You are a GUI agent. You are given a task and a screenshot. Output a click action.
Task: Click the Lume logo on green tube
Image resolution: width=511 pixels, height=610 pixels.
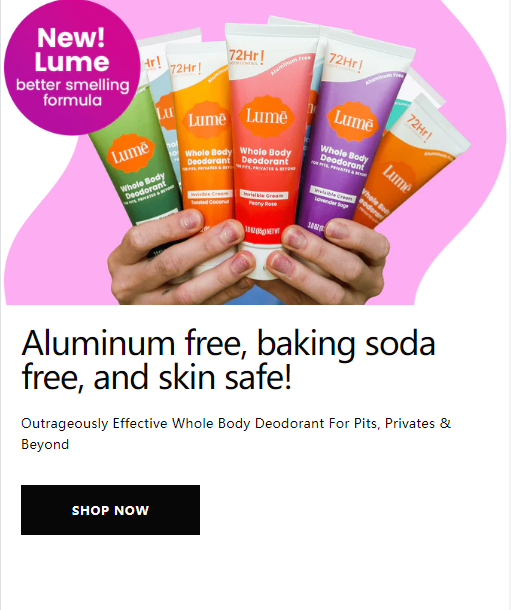pyautogui.click(x=131, y=153)
